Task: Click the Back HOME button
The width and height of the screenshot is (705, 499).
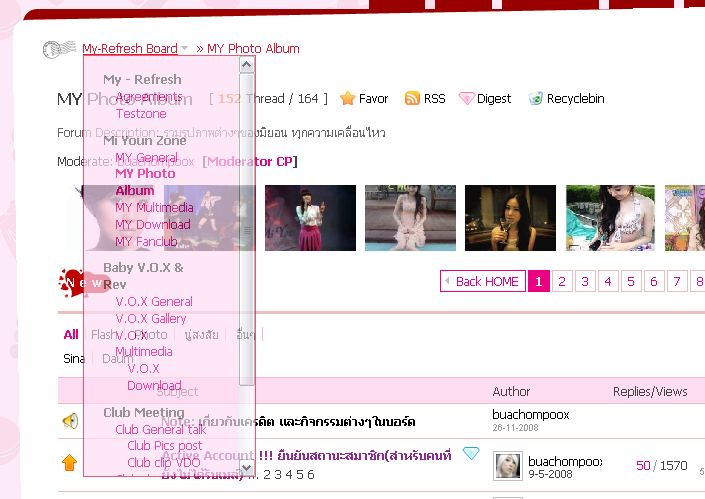Action: click(x=483, y=281)
